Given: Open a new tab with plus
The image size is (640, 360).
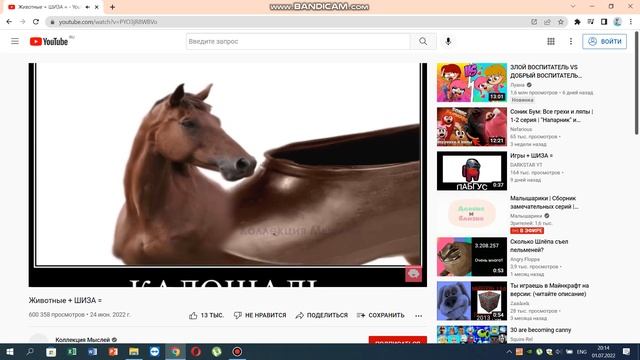Looking at the screenshot, I should click(x=112, y=7).
